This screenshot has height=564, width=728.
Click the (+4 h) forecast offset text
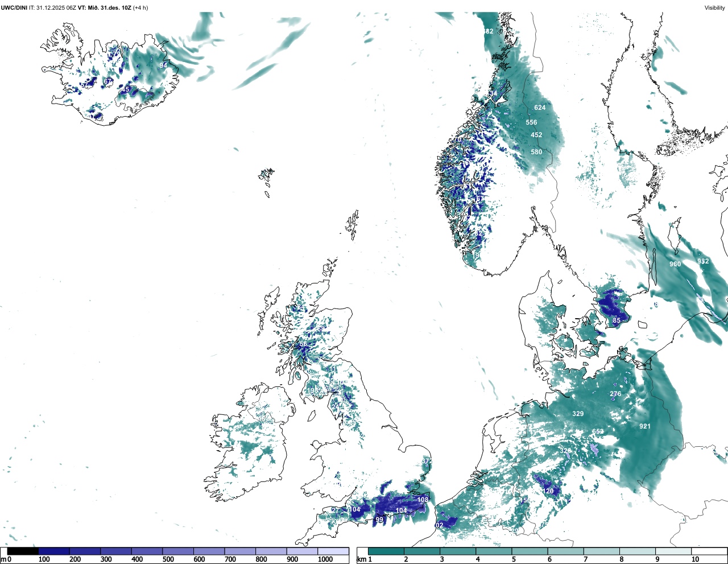point(140,8)
